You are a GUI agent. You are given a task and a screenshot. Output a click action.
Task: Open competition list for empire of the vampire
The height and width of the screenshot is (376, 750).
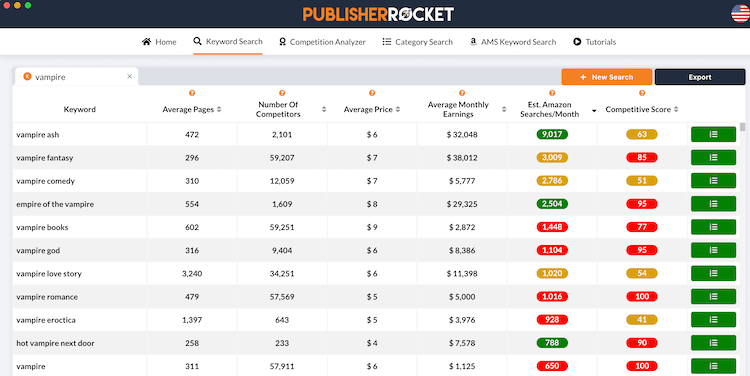pos(713,204)
